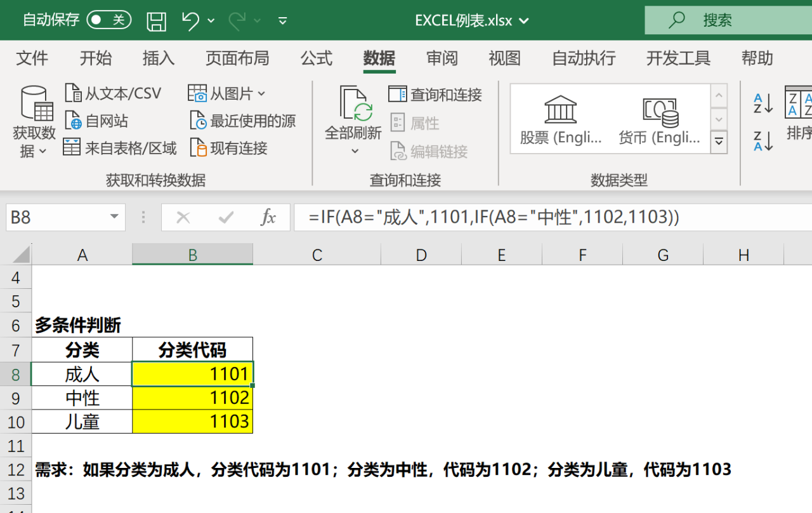Select yellow cell with value 1102

click(193, 398)
